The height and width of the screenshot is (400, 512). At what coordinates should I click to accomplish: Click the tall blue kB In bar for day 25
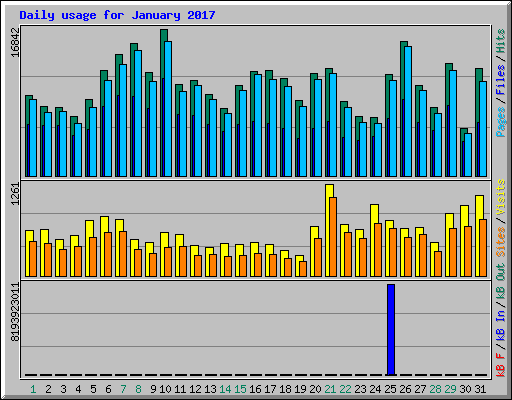click(x=391, y=329)
